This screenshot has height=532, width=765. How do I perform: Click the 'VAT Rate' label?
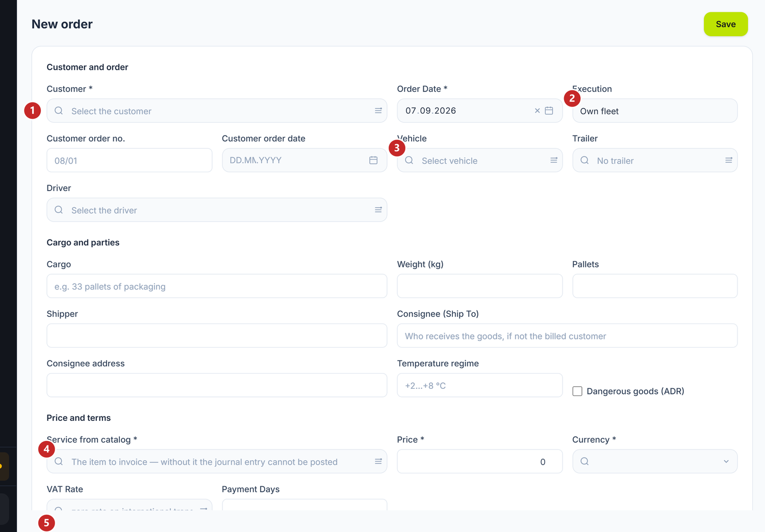65,489
